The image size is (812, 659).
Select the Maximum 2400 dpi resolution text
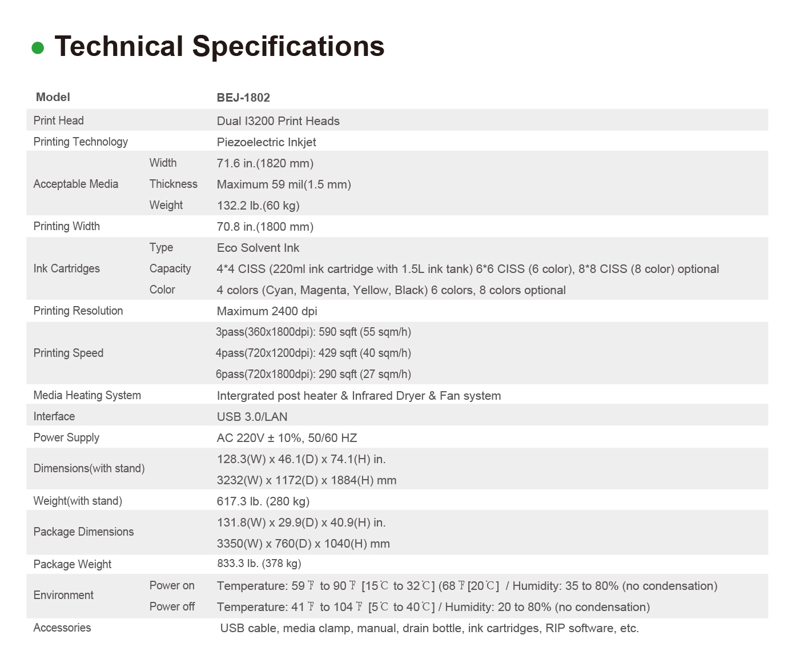(267, 311)
